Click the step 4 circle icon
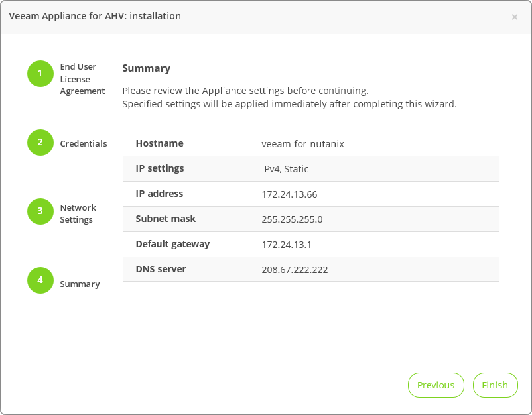The image size is (532, 415). coord(40,280)
